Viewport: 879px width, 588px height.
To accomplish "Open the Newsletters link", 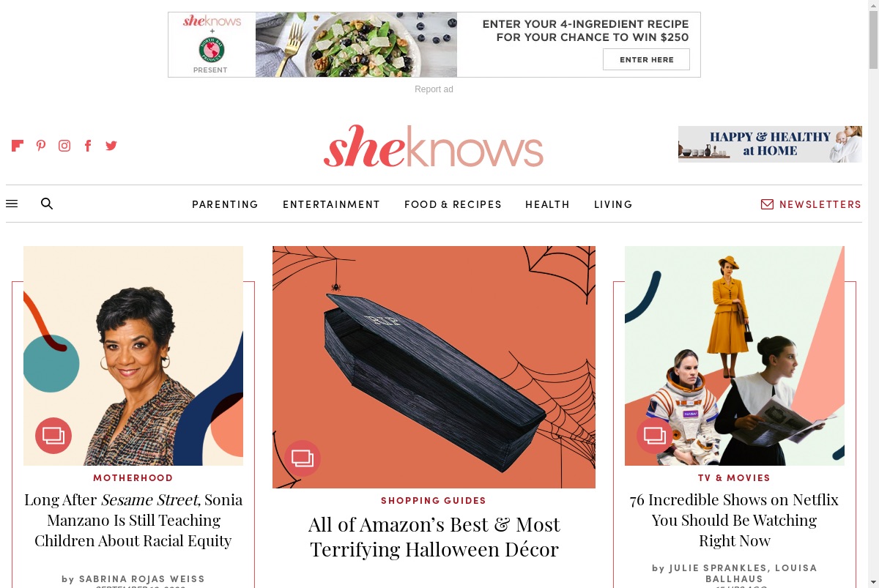I will pyautogui.click(x=812, y=204).
